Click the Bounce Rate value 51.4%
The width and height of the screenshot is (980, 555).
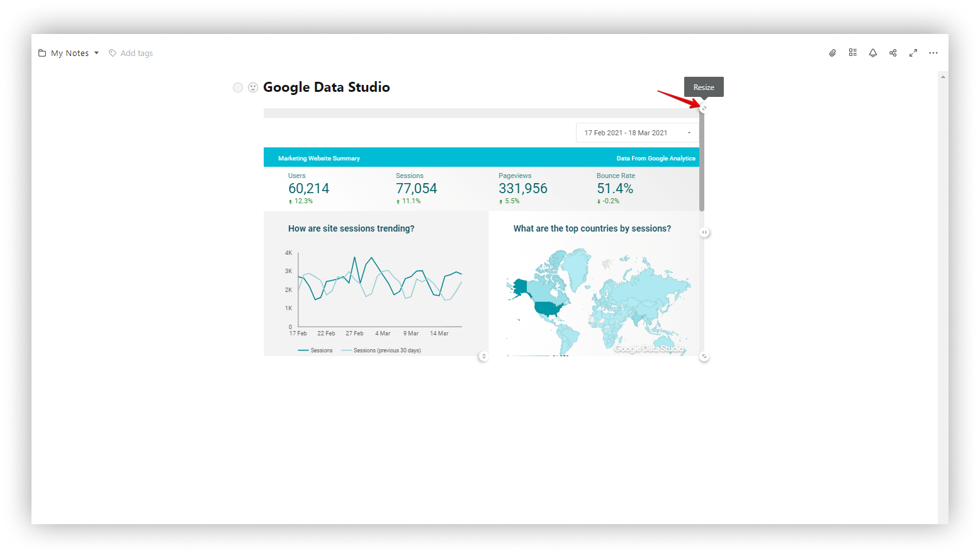pos(615,188)
